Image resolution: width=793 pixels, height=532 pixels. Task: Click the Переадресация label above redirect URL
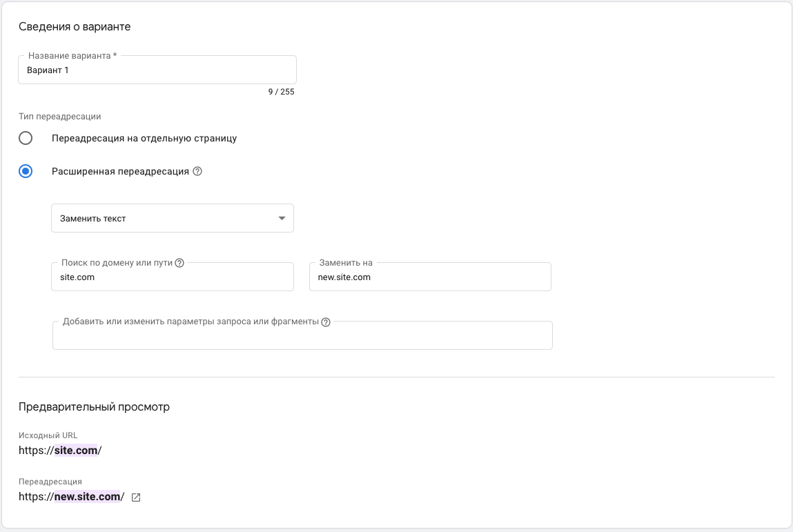click(50, 482)
